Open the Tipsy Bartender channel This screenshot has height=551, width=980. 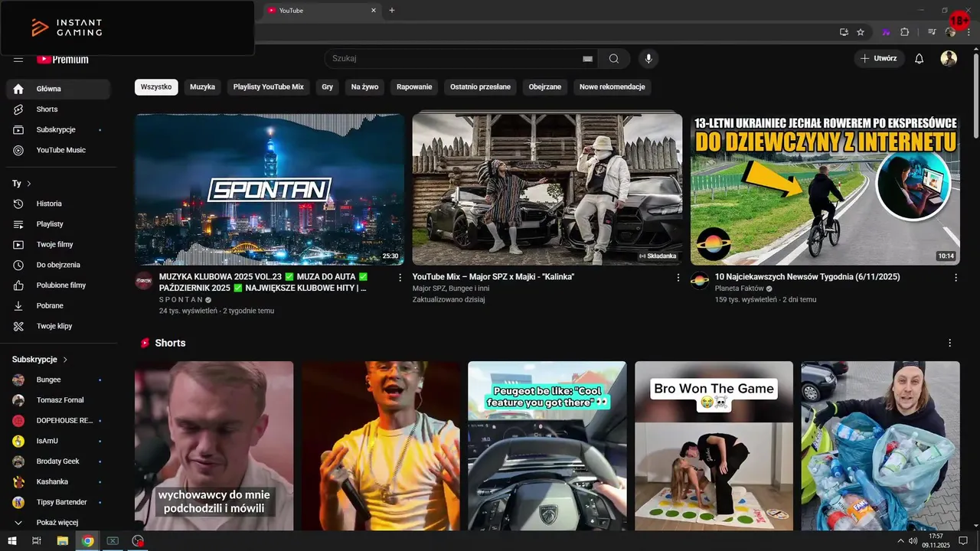(x=58, y=502)
